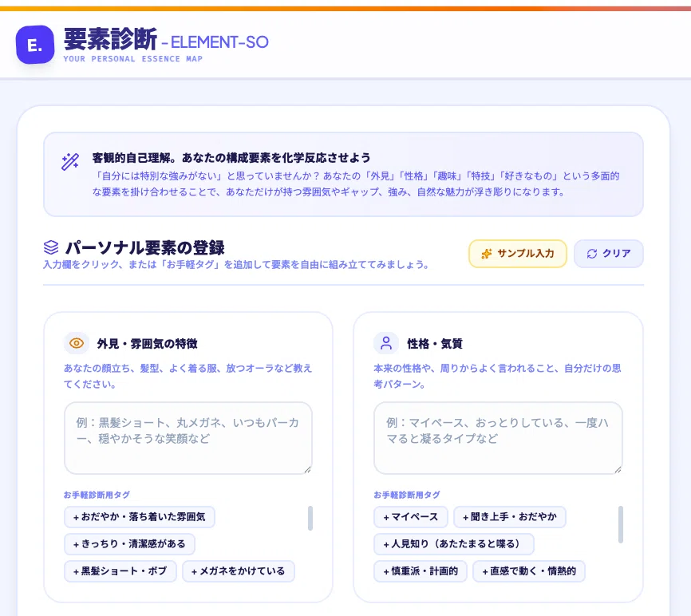Click the layers icon beside パーソナル要素の登録
Screen dimensions: 691x616
click(51, 247)
